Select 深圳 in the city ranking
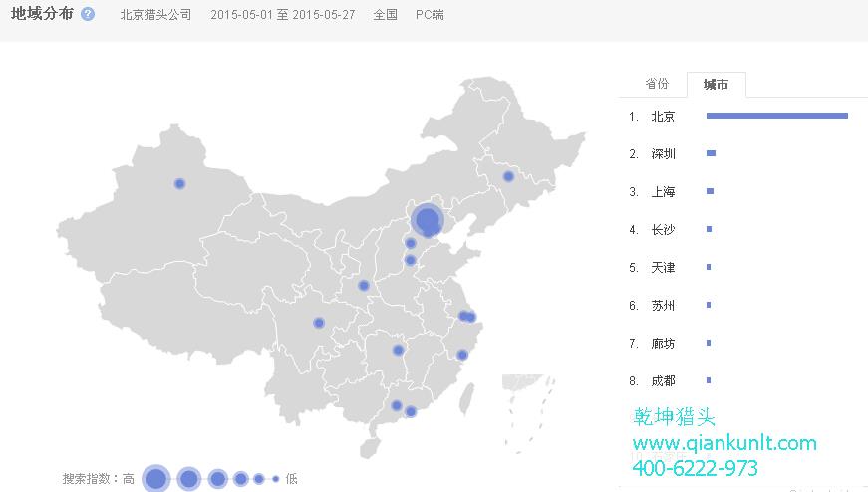 point(663,154)
